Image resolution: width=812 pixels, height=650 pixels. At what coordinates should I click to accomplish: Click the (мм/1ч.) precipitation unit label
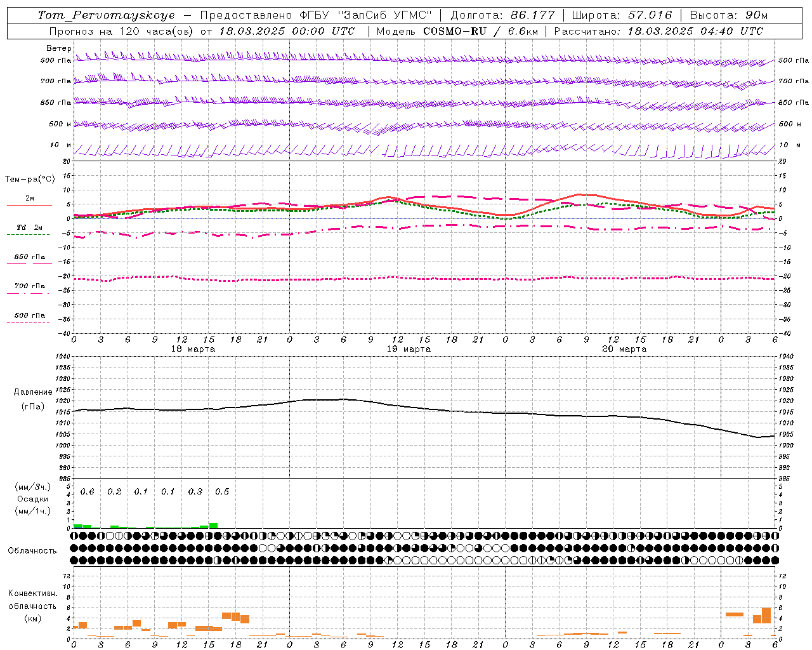point(32,511)
